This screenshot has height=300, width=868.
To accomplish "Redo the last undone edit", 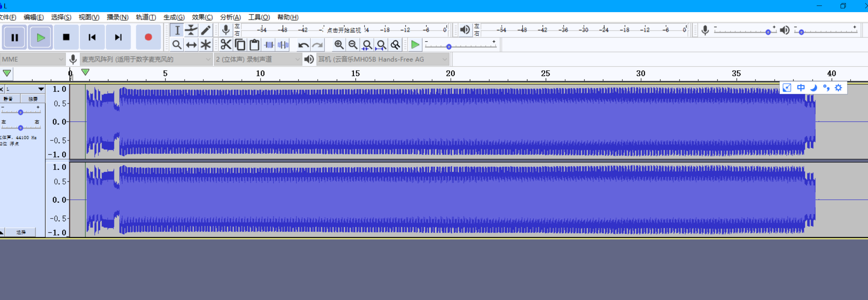I will click(318, 45).
